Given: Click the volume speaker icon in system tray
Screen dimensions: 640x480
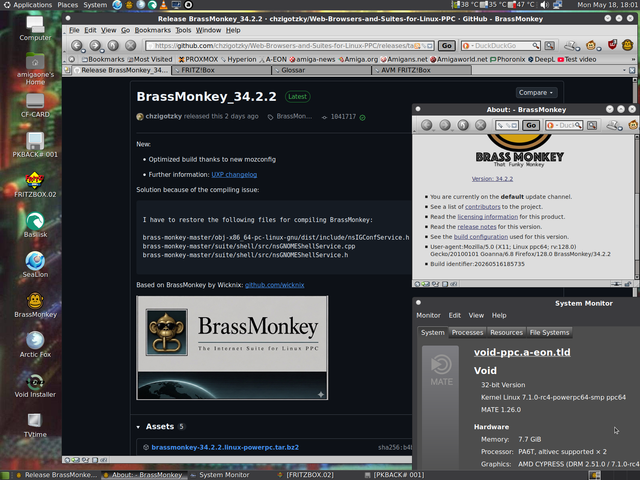Looking at the screenshot, I should [544, 5].
